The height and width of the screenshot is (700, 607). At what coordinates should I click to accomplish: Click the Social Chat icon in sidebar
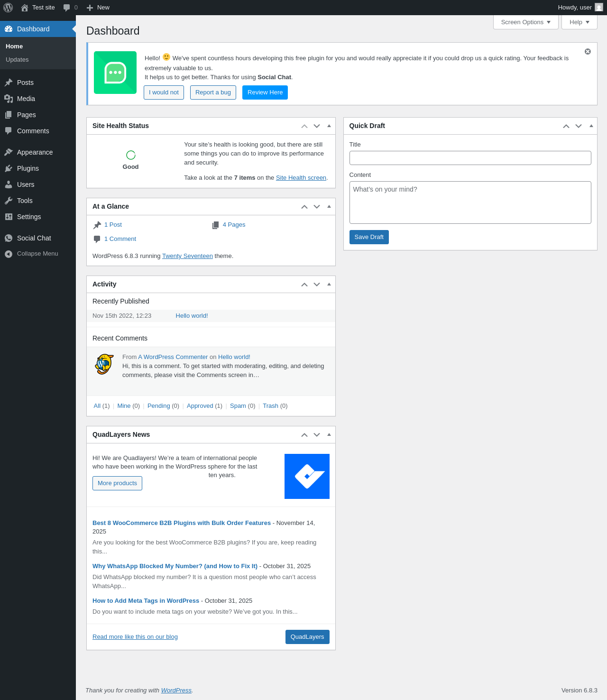tap(9, 238)
